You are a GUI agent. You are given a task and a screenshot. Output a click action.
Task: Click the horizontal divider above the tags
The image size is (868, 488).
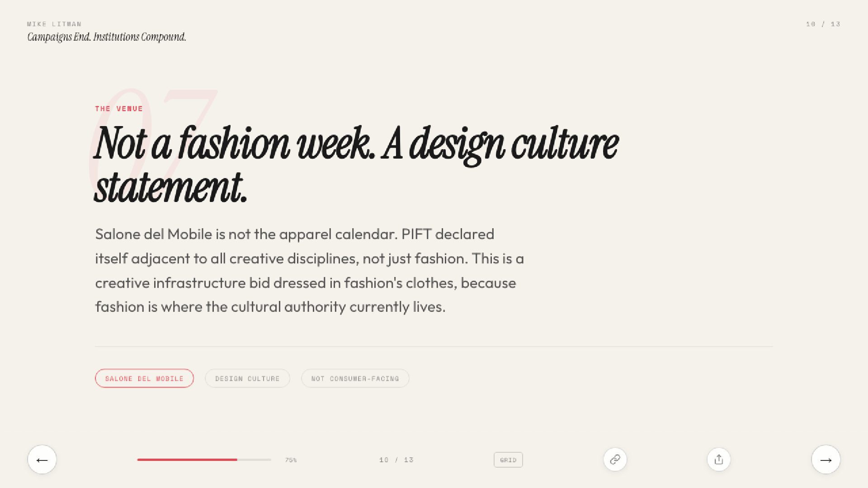(x=434, y=347)
